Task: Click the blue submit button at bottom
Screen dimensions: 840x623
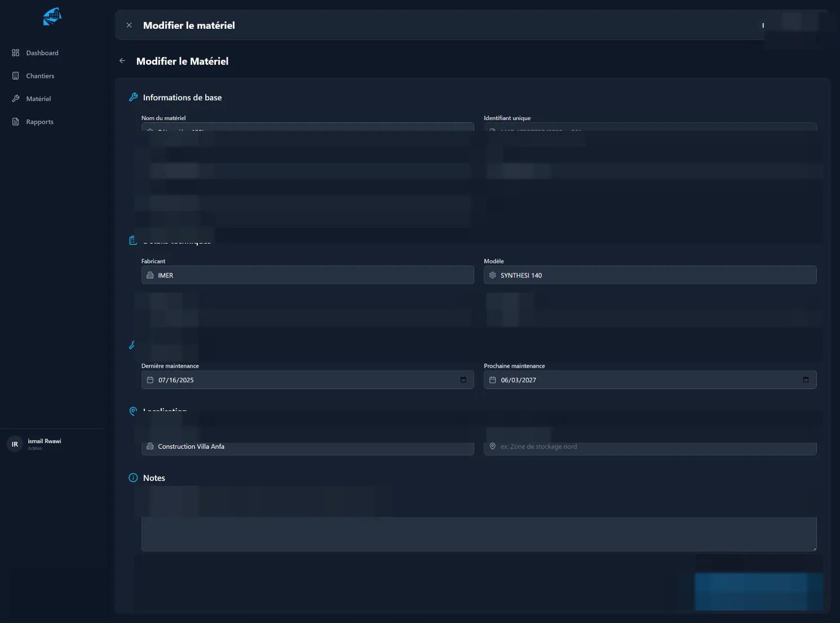Action: pyautogui.click(x=759, y=592)
